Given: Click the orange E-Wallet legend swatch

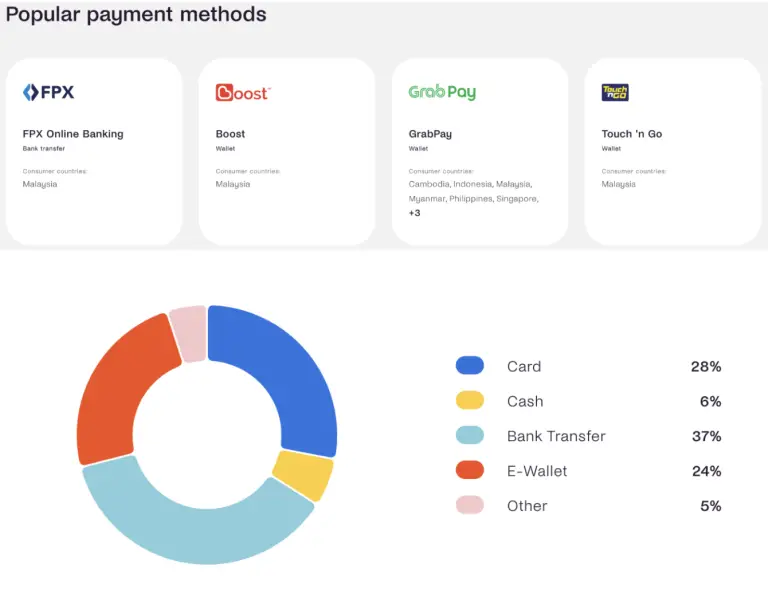Looking at the screenshot, I should [x=470, y=471].
